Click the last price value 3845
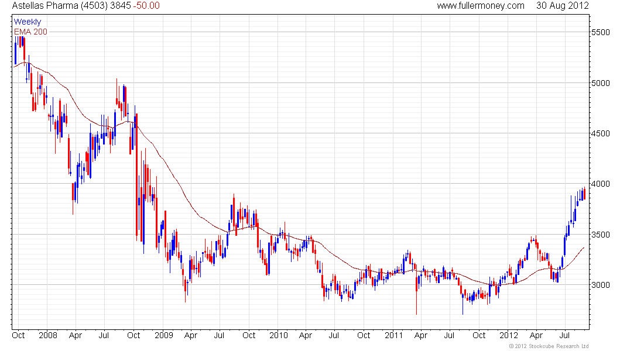The image size is (644, 351). (x=121, y=6)
